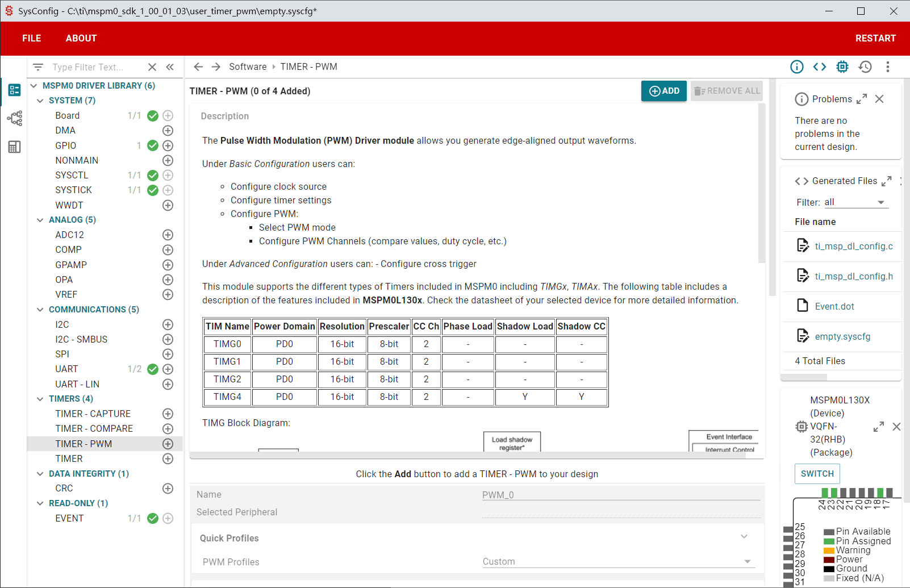Collapse the SYSTEM category
The height and width of the screenshot is (588, 910).
point(40,101)
